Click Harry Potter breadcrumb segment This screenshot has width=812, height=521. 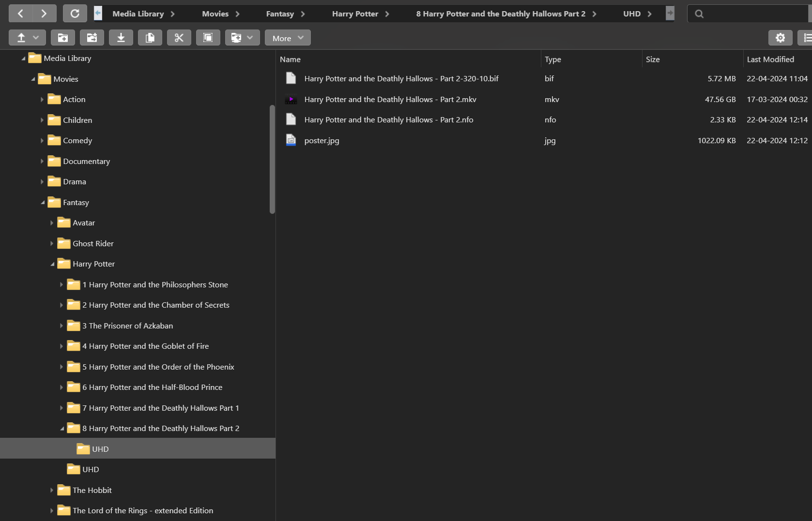coord(355,14)
